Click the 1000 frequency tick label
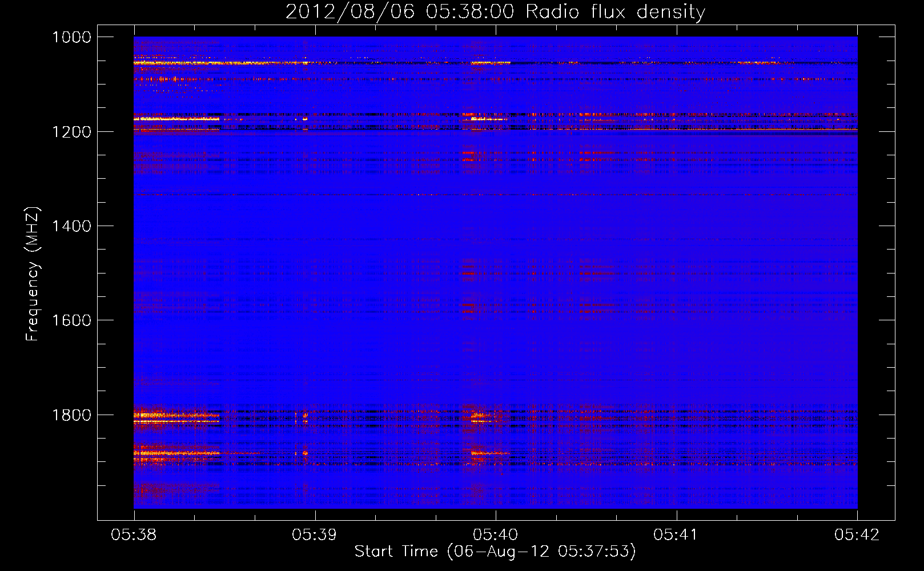This screenshot has height=571, width=924. [x=71, y=37]
